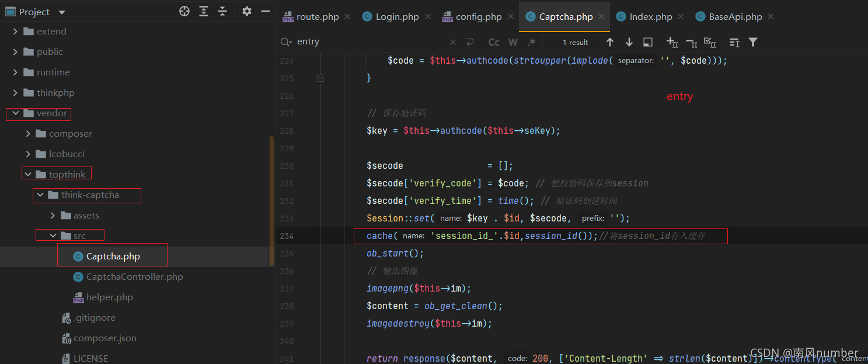Toggle Words (W) search option
The image size is (868, 364).
coord(513,42)
